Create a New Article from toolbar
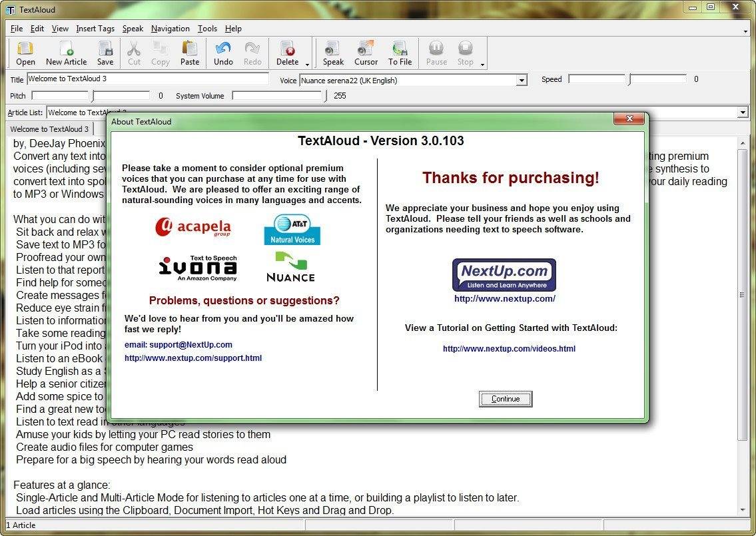756x536 pixels. [66, 53]
